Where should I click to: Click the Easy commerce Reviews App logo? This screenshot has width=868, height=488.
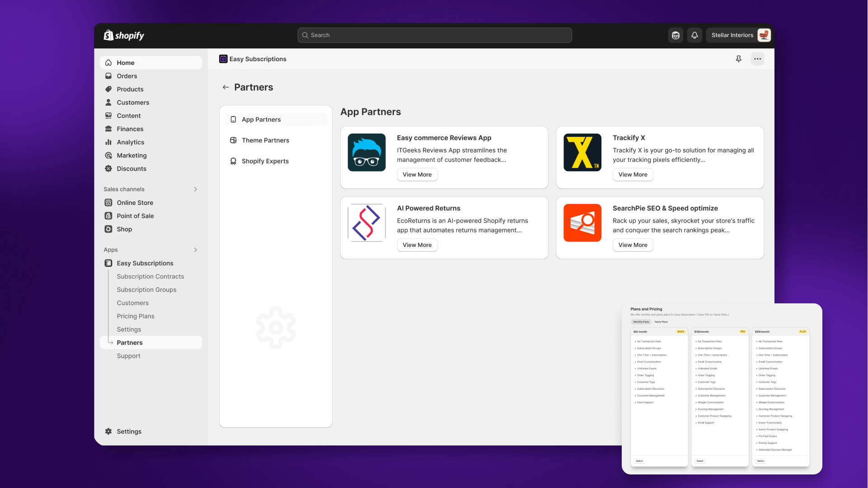point(366,153)
